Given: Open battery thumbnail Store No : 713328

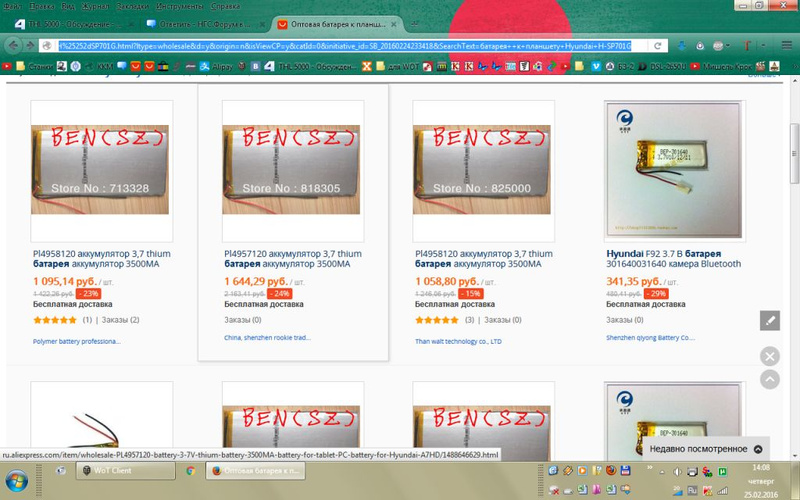Looking at the screenshot, I should (100, 169).
